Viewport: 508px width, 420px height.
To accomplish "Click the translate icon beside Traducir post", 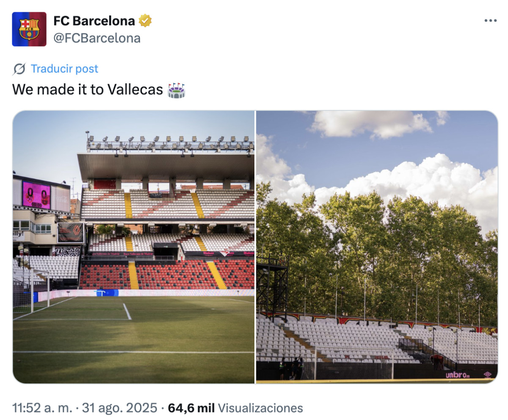I will 19,69.
